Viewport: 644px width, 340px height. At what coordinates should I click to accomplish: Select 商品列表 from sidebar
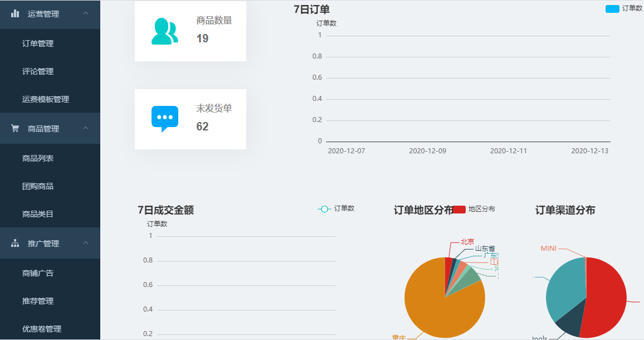pos(38,158)
